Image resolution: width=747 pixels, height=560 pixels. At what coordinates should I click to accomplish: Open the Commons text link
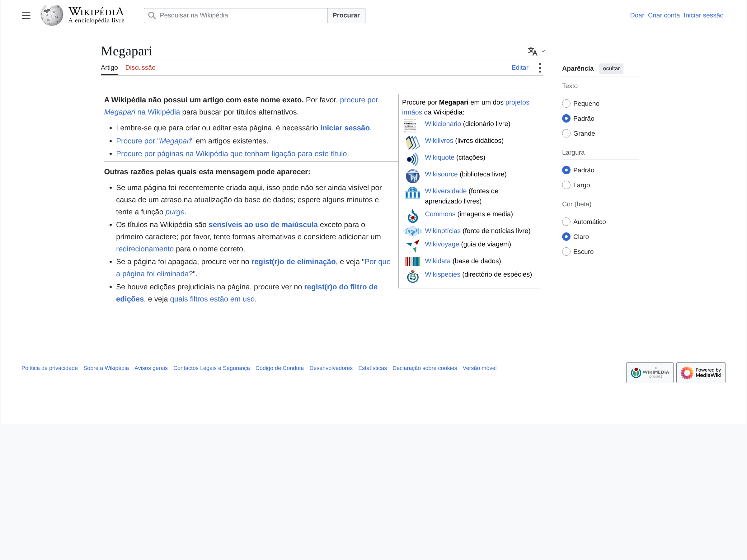point(440,214)
